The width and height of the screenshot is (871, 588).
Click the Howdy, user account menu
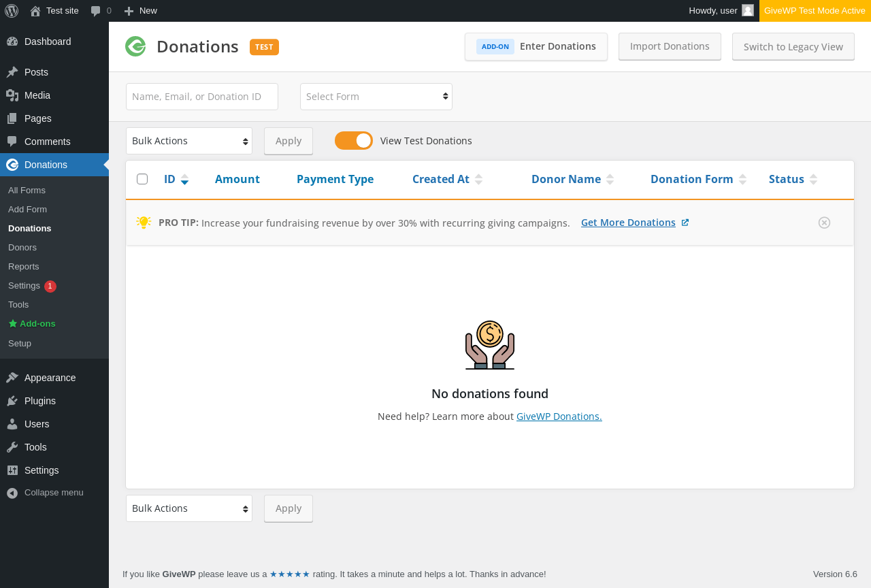[x=721, y=11]
